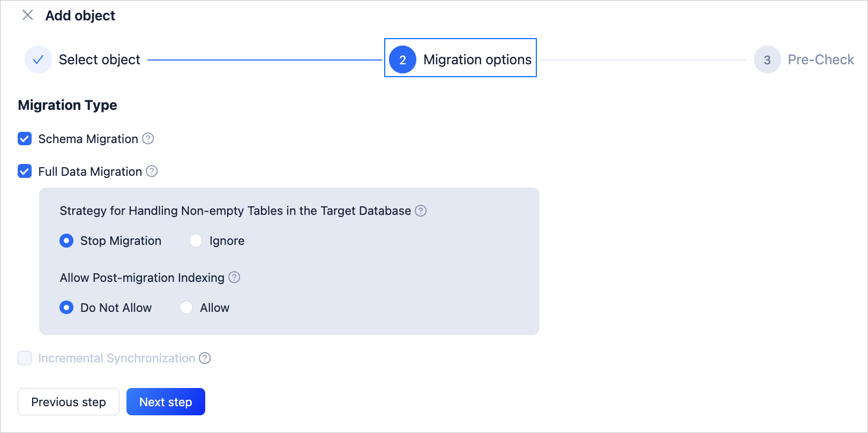Select the Do Not Allow radio button
Image resolution: width=868 pixels, height=433 pixels.
(x=66, y=308)
